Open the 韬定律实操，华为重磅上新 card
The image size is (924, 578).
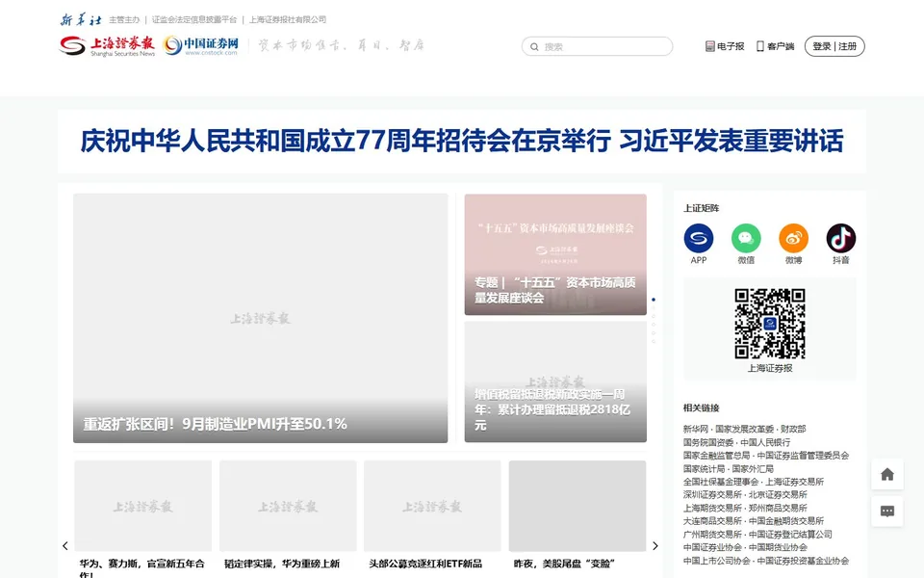(x=288, y=516)
